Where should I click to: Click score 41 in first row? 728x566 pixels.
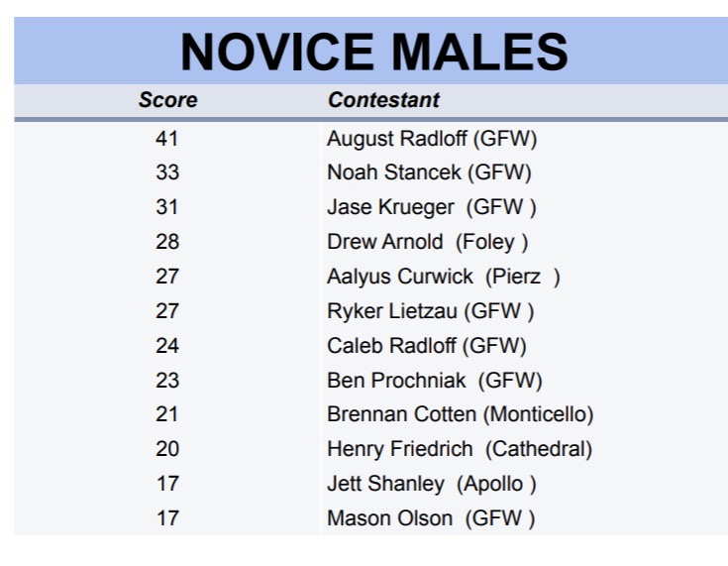(167, 138)
